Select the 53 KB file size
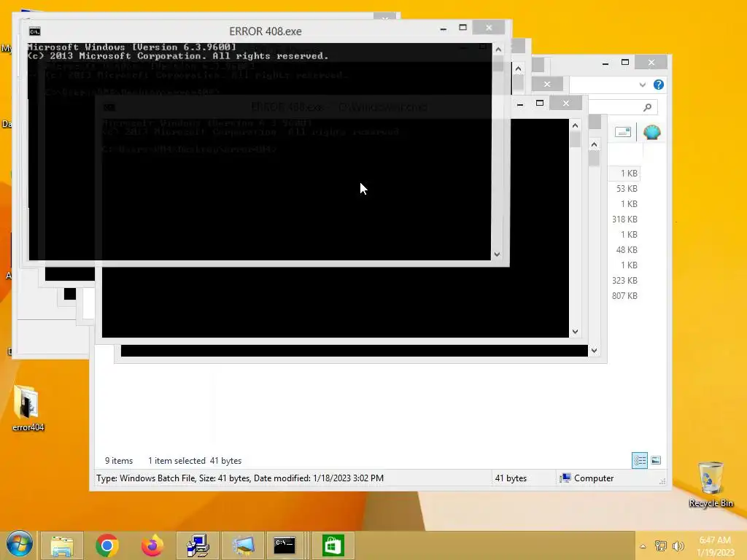This screenshot has height=560, width=747. 627,189
